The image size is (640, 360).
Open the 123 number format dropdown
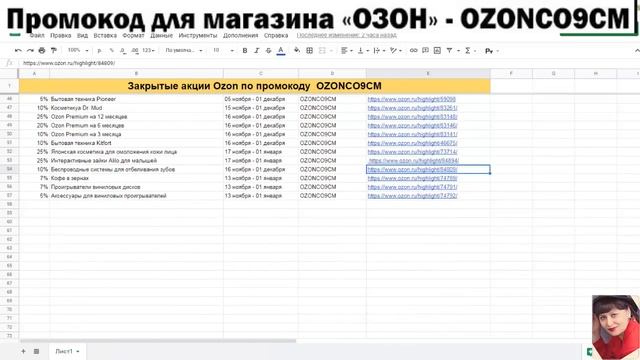149,51
